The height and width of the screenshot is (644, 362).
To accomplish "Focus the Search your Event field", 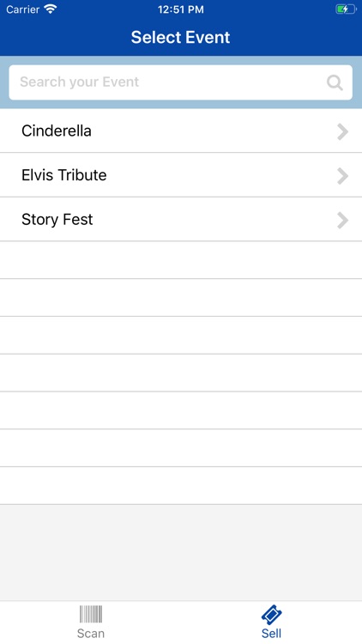I will coord(181,82).
